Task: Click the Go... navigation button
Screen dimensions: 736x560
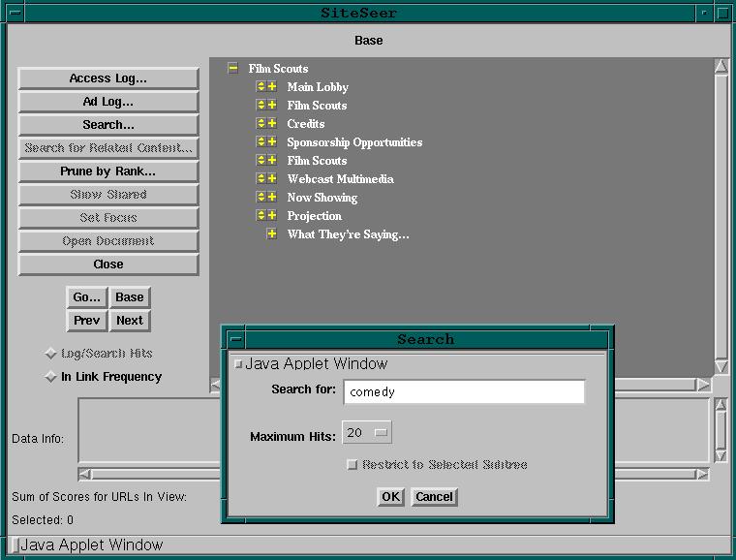Action: (x=87, y=297)
